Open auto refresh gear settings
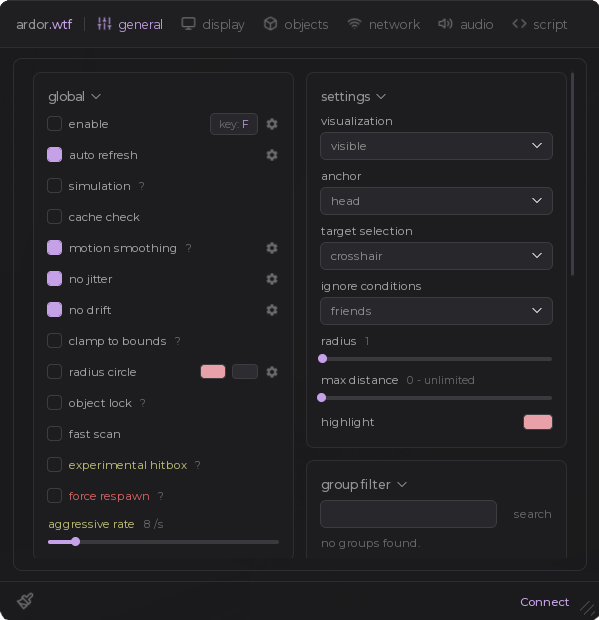This screenshot has height=620, width=599. [272, 155]
